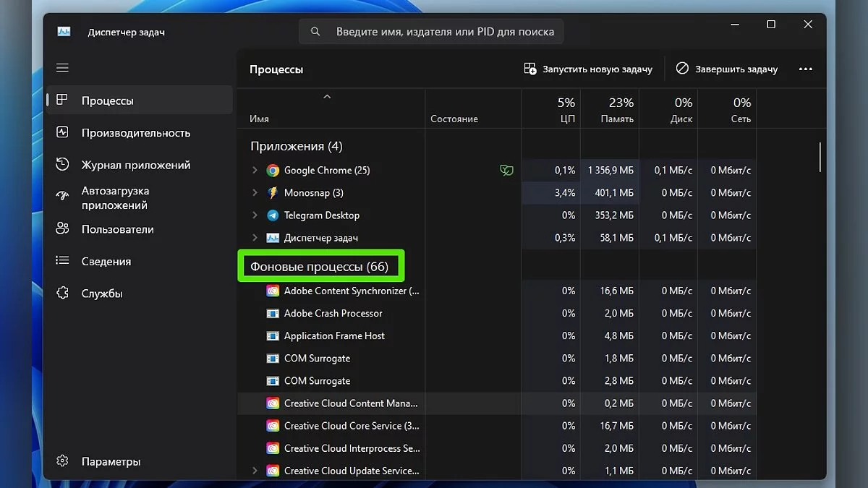The width and height of the screenshot is (868, 488).
Task: Click the Telegram Desktop icon
Action: (x=273, y=215)
